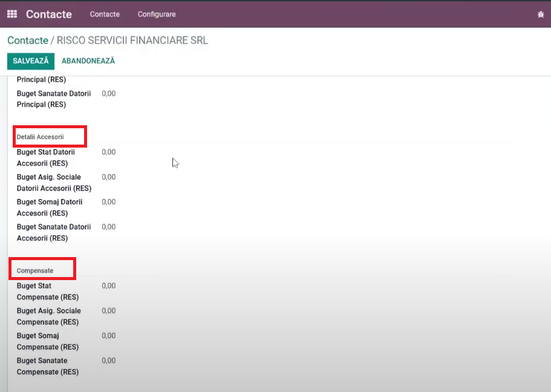Click Buget Sanatate Datorii Accesorii label

54,232
